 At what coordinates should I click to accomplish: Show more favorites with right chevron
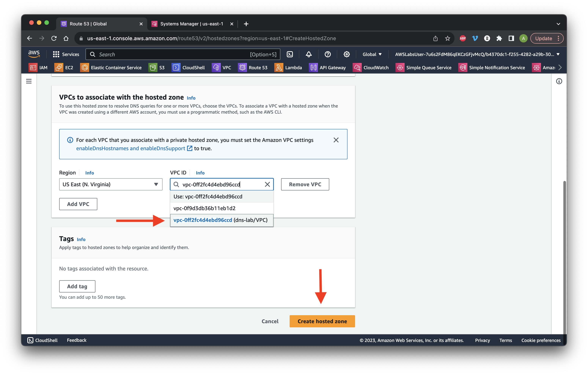(x=560, y=68)
